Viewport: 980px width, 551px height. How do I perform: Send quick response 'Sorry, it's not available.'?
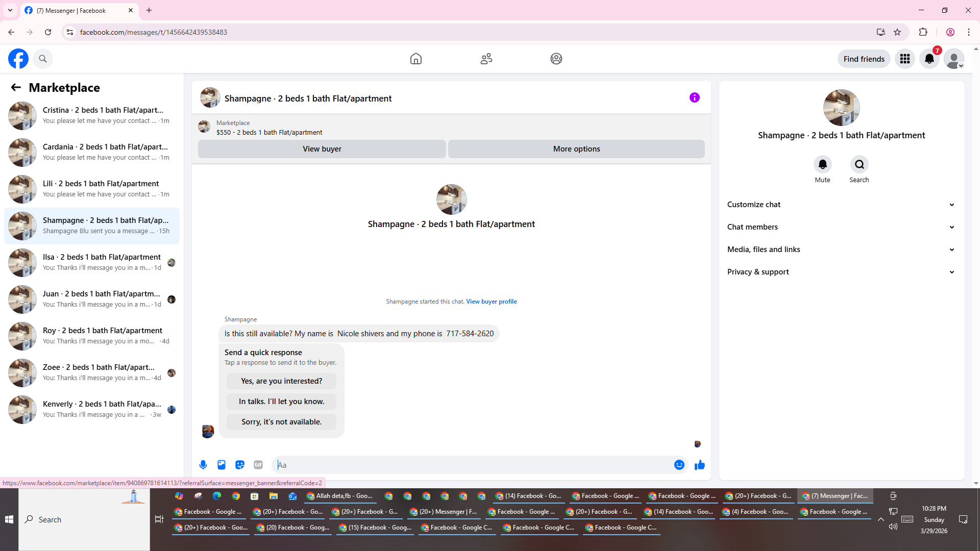pyautogui.click(x=281, y=422)
